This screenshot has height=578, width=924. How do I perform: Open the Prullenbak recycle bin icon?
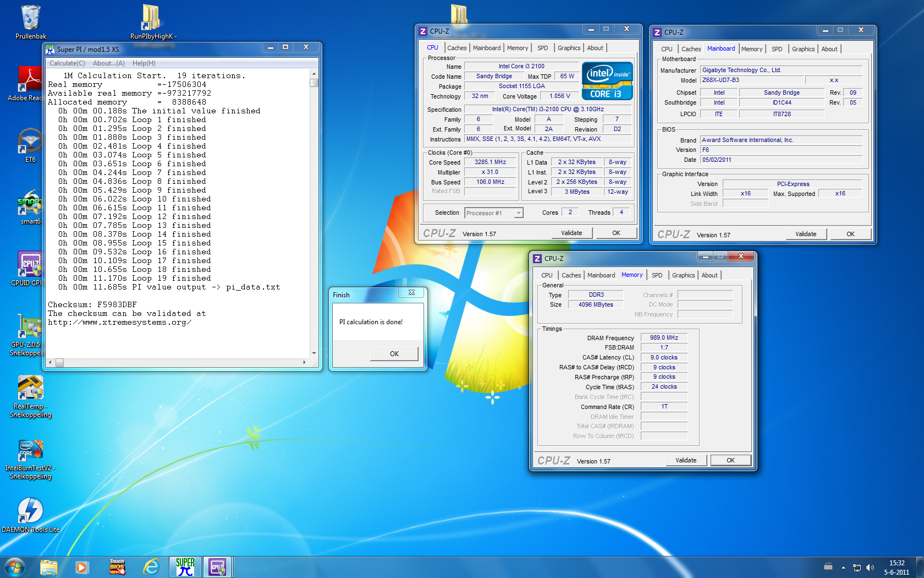tap(30, 22)
